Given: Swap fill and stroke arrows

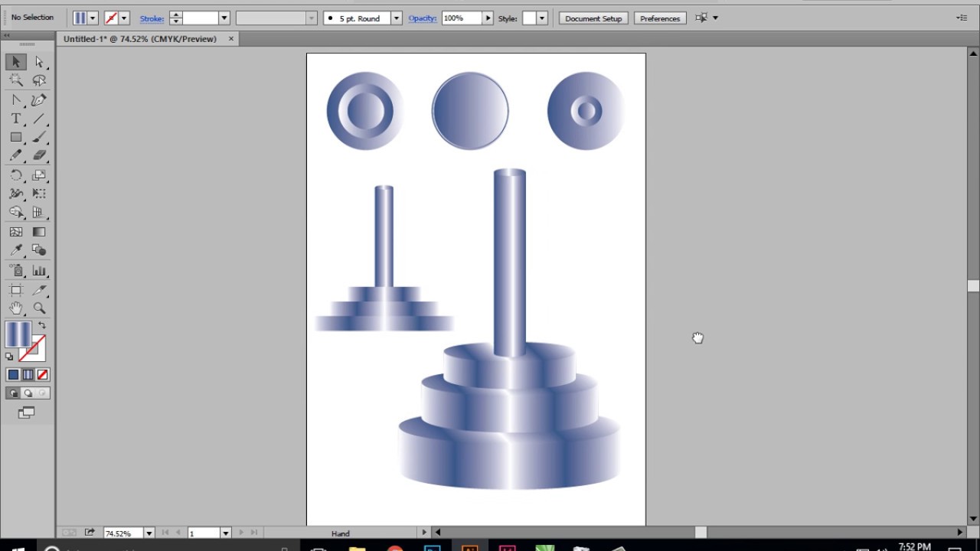Looking at the screenshot, I should tap(42, 325).
